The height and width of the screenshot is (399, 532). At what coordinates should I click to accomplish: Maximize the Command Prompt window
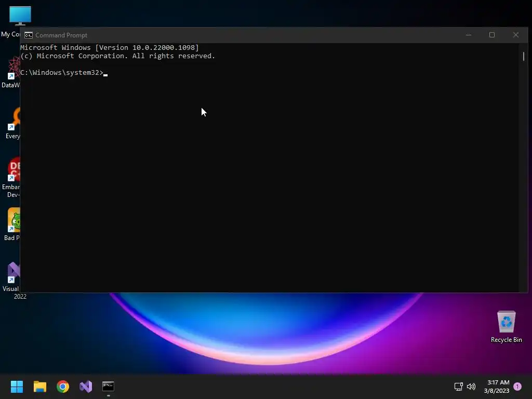[x=492, y=35]
